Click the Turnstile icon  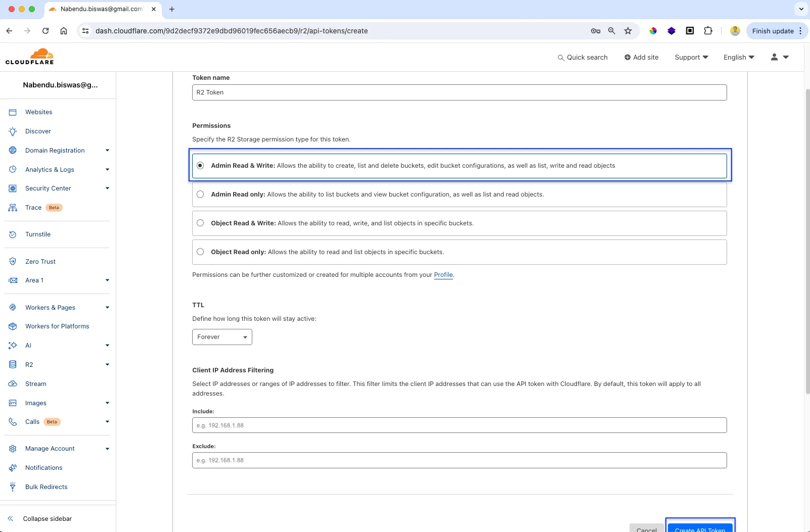pyautogui.click(x=13, y=234)
